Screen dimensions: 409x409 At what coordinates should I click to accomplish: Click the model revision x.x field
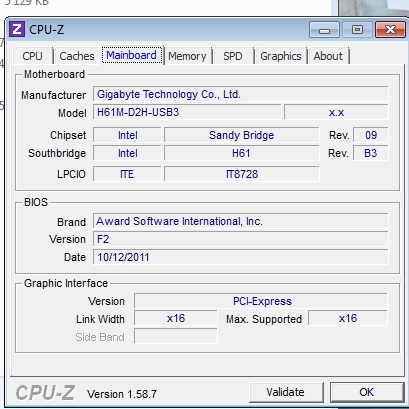[x=336, y=112]
